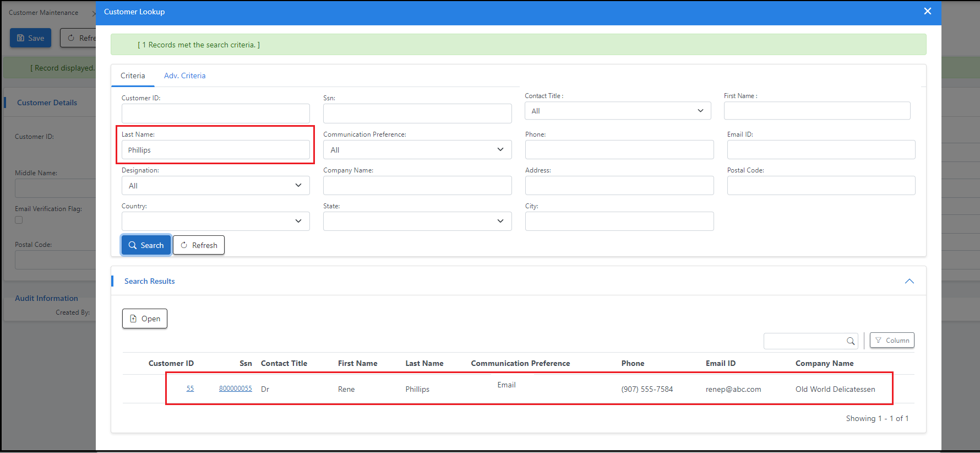Open the selected customer record

(145, 319)
